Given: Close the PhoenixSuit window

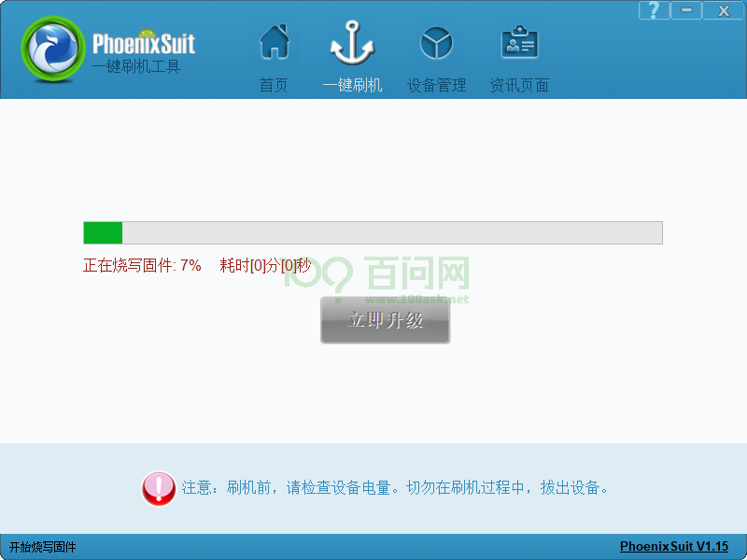Looking at the screenshot, I should pyautogui.click(x=723, y=10).
